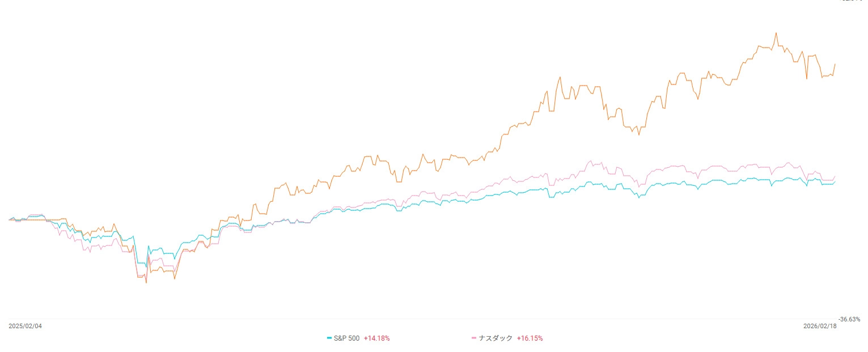Viewport: 868px width, 352px height.
Task: Click the orange line's rightmost endpoint
Action: point(835,64)
